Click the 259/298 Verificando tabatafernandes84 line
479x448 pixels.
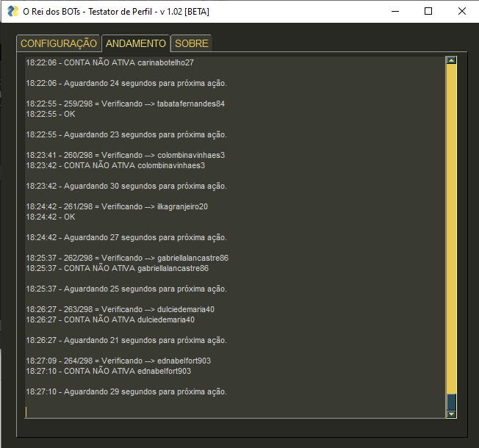pos(125,104)
